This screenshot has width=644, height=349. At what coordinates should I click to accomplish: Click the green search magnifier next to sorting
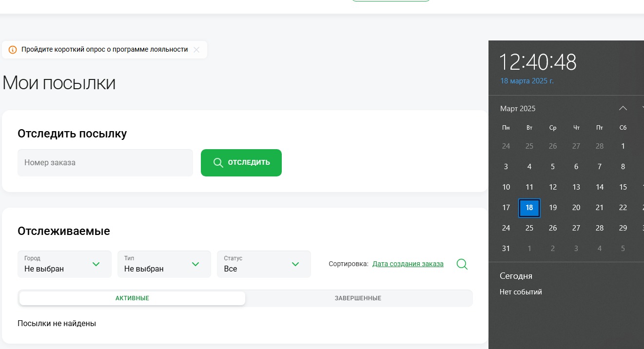[x=462, y=264]
